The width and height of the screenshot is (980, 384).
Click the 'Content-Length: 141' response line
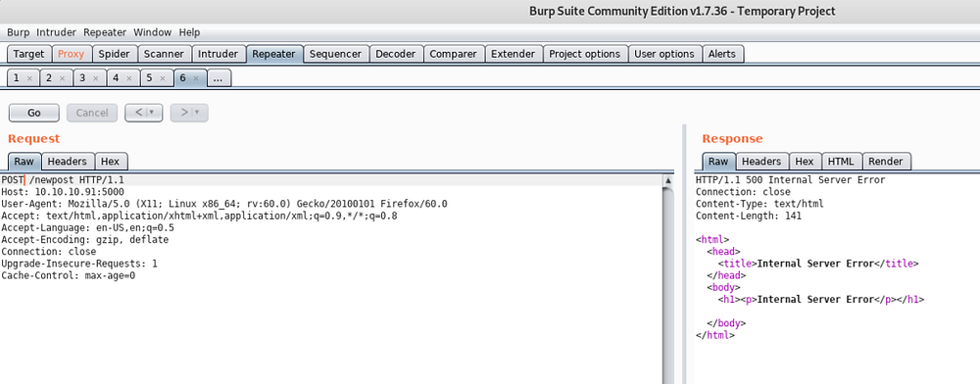click(748, 216)
